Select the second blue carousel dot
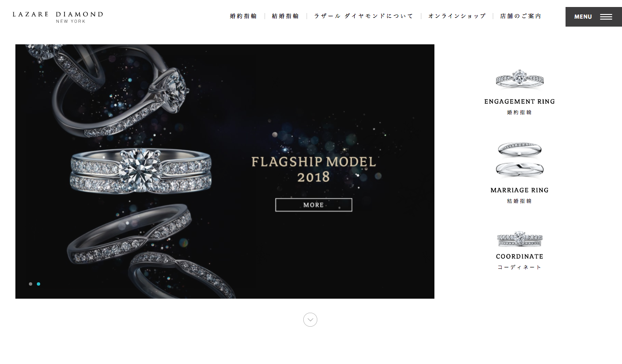622x364 pixels. click(39, 284)
